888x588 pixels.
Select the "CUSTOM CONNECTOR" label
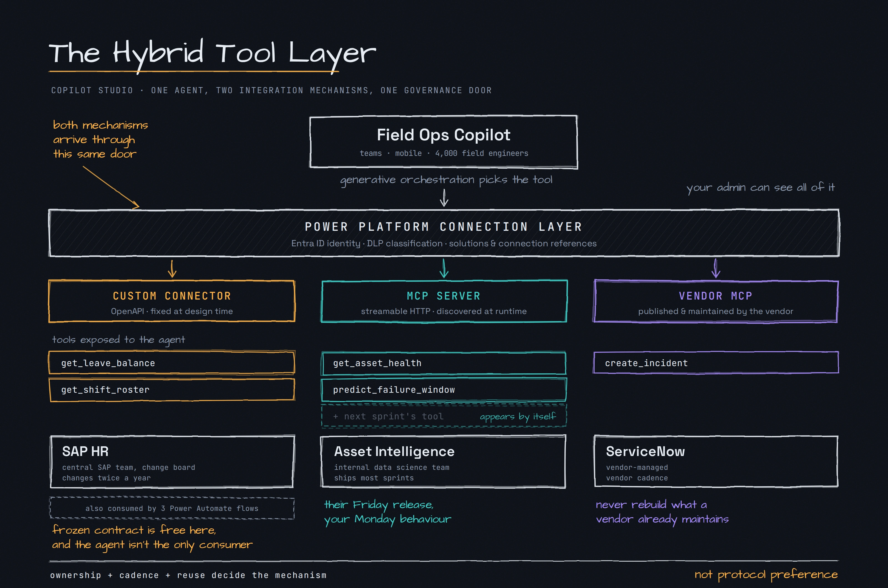pyautogui.click(x=172, y=296)
